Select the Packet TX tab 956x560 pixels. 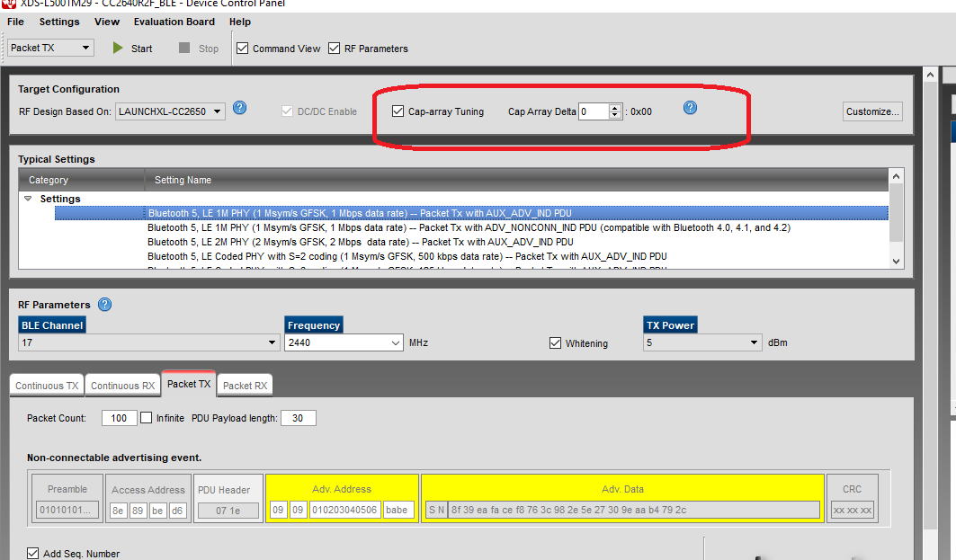point(188,384)
